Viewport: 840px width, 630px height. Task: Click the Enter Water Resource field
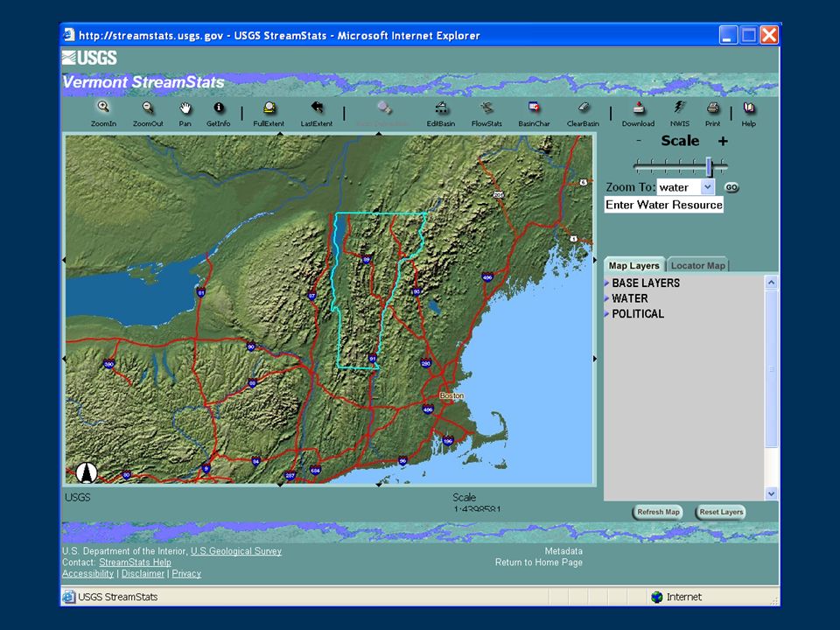pyautogui.click(x=664, y=205)
